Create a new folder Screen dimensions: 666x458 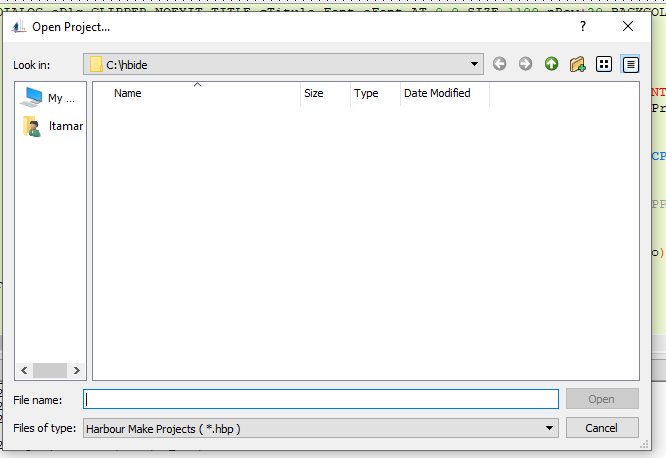(578, 64)
